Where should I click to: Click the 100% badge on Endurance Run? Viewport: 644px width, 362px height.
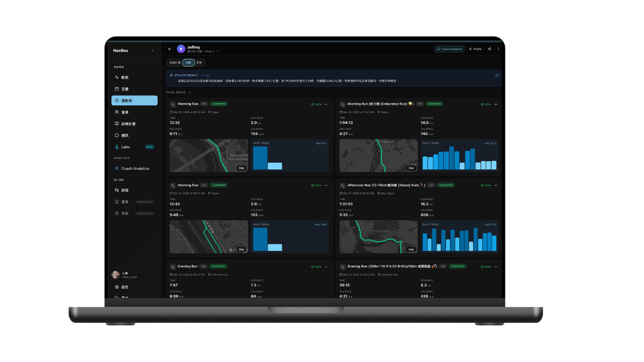486,104
